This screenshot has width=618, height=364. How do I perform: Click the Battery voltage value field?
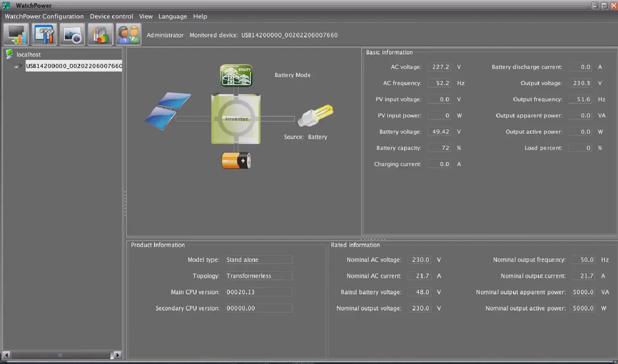439,132
